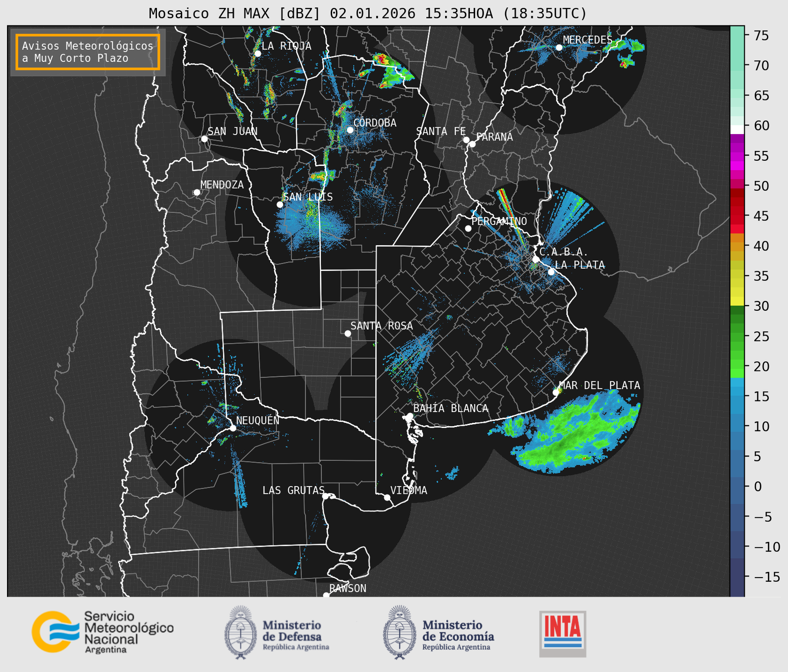Click the La Rioja city marker dot
The width and height of the screenshot is (788, 672).
[x=257, y=54]
